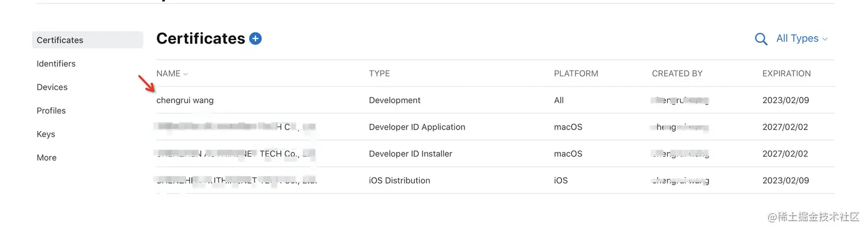Screen dimensions: 868x231
Task: Click the CREATED BY column header
Action: coord(677,73)
